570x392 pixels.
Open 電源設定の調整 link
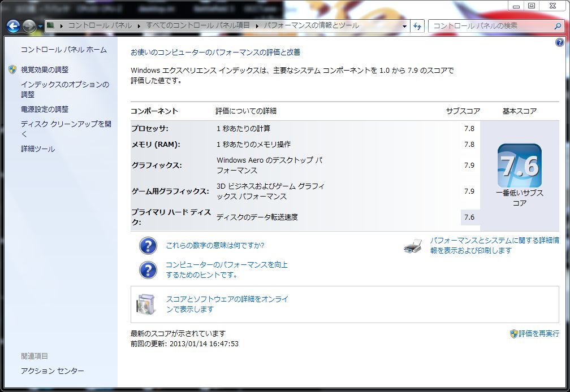[45, 109]
